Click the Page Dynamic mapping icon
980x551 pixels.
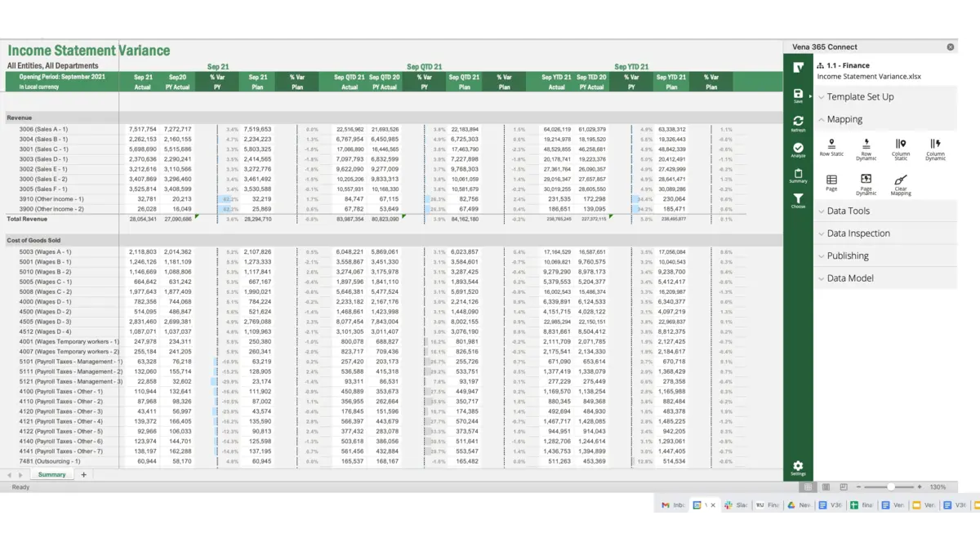[x=866, y=180]
